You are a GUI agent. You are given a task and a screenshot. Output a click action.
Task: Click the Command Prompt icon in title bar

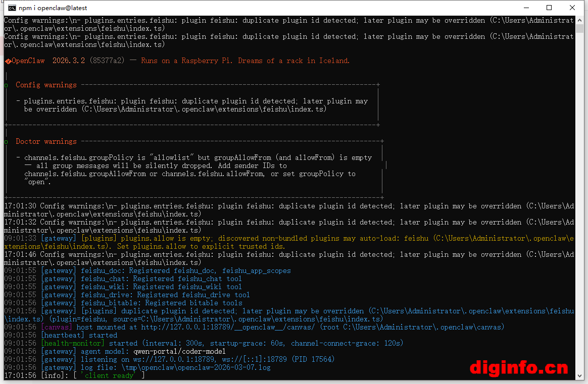(x=11, y=8)
